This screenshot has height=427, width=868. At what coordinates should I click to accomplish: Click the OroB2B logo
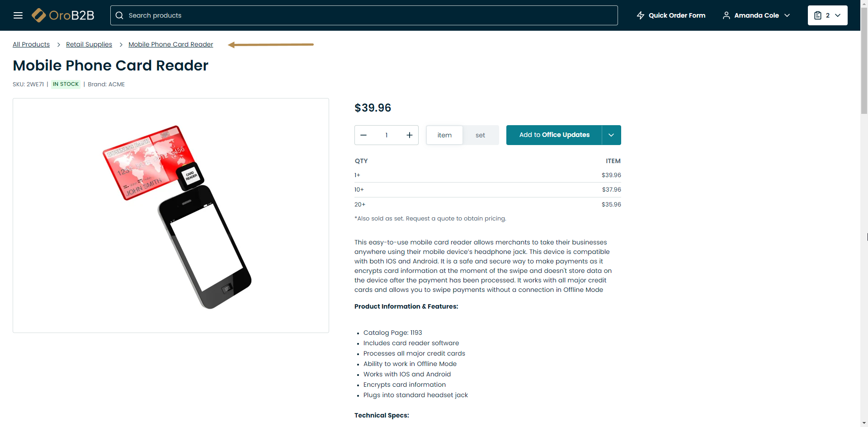click(x=63, y=15)
